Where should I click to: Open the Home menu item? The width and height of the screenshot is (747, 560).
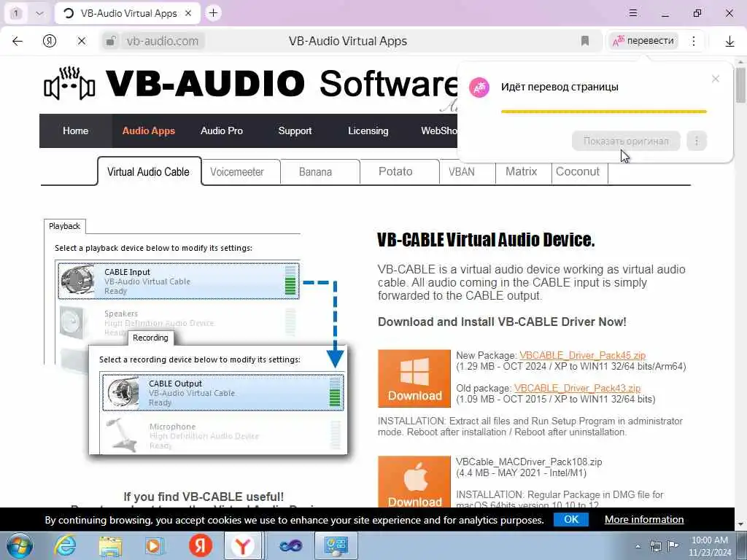(75, 131)
